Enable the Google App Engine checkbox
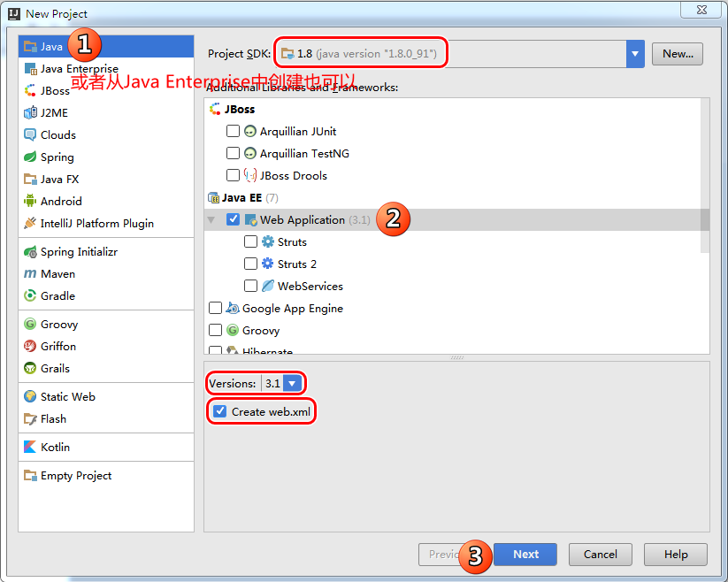This screenshot has height=582, width=728. tap(216, 308)
